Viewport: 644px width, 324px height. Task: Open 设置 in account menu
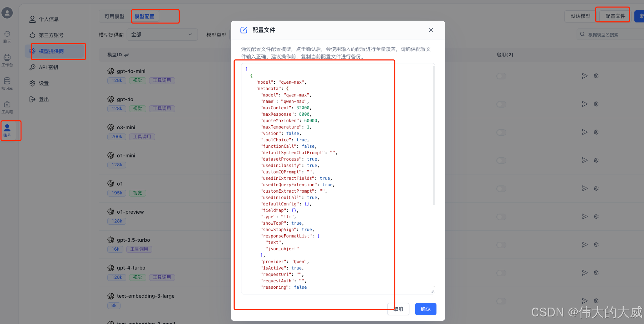tap(55, 83)
